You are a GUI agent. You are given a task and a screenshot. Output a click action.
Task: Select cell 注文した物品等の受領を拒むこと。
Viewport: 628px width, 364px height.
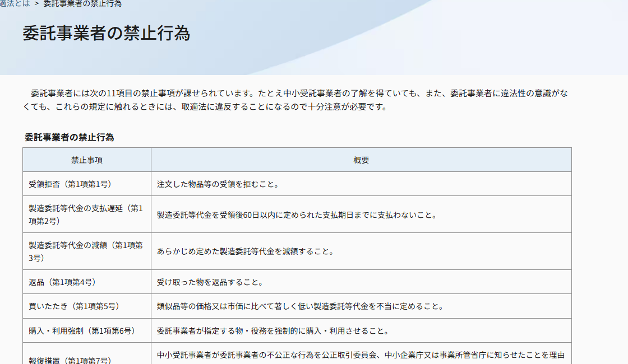click(x=361, y=184)
